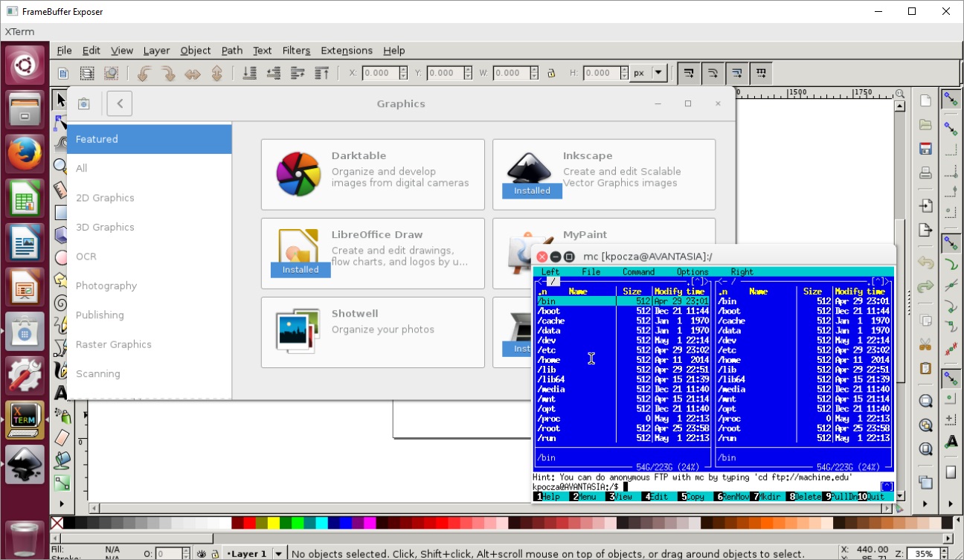Undo arrow icon in Inkscape commands bar
Viewport: 964px width, 560px height.
(925, 263)
